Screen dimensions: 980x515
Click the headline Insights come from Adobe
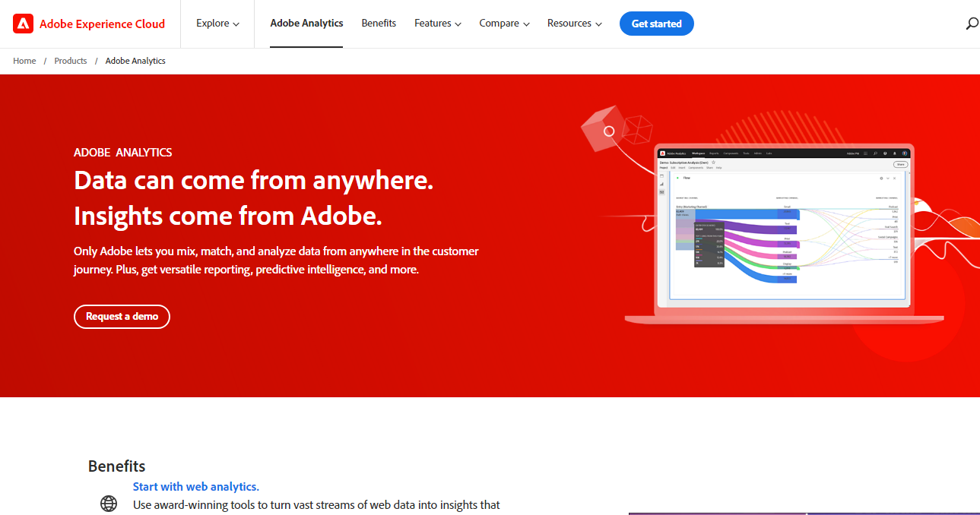[x=228, y=216]
